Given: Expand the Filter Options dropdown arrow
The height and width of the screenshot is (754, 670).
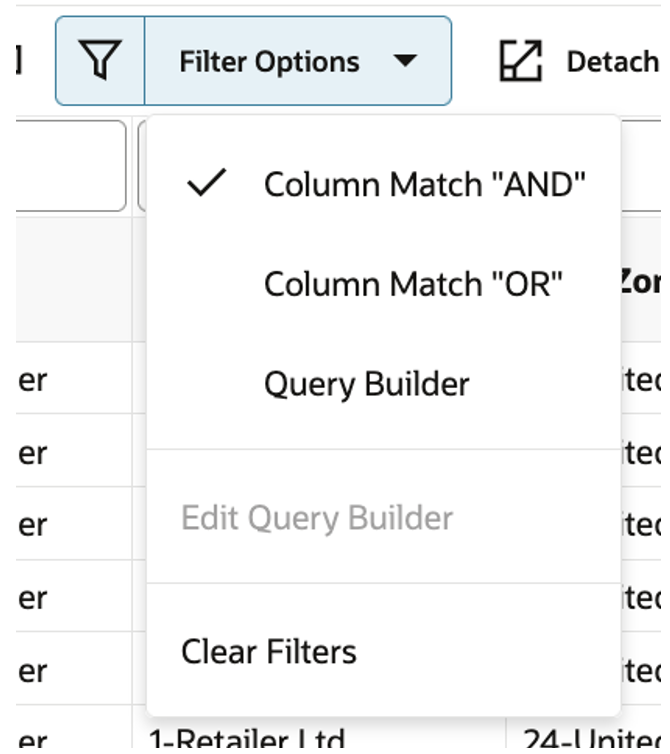Looking at the screenshot, I should (x=405, y=62).
